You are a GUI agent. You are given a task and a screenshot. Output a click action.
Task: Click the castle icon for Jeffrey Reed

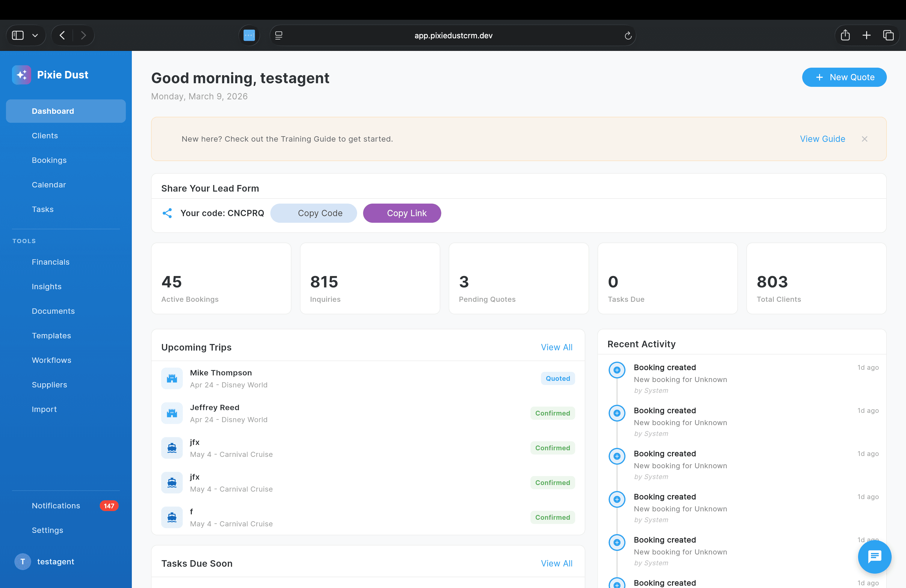[172, 413]
